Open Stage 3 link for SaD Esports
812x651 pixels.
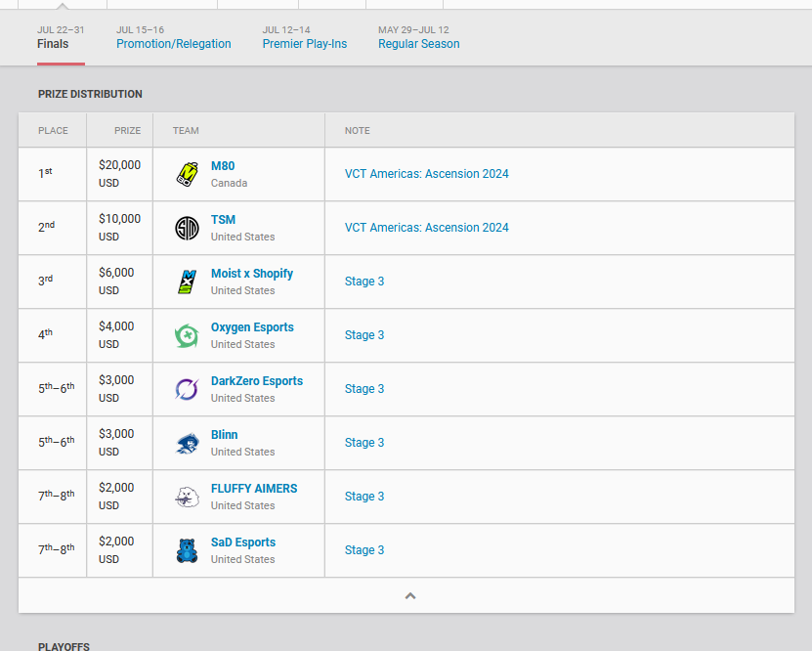pyautogui.click(x=364, y=551)
